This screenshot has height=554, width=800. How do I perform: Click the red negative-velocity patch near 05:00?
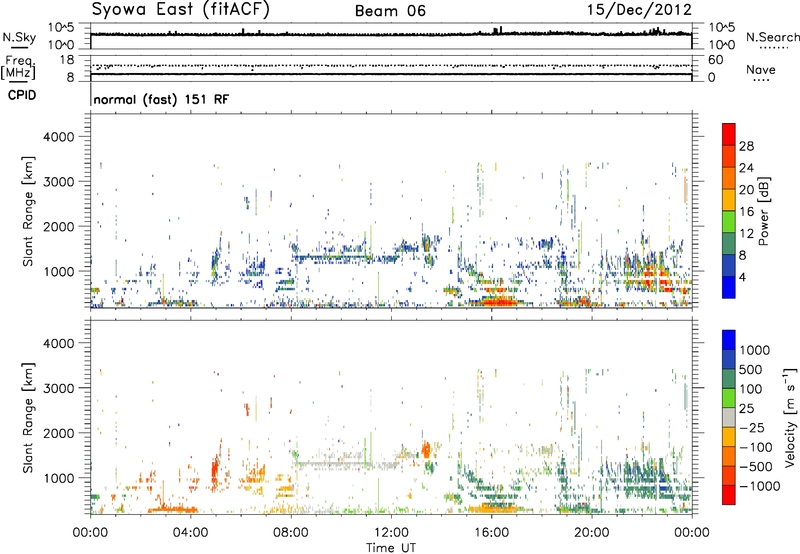click(x=215, y=467)
